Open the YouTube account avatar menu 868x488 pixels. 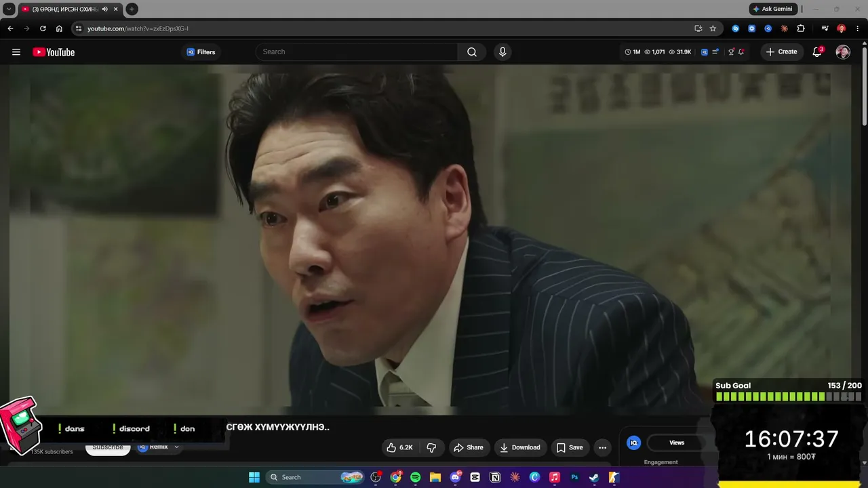843,52
